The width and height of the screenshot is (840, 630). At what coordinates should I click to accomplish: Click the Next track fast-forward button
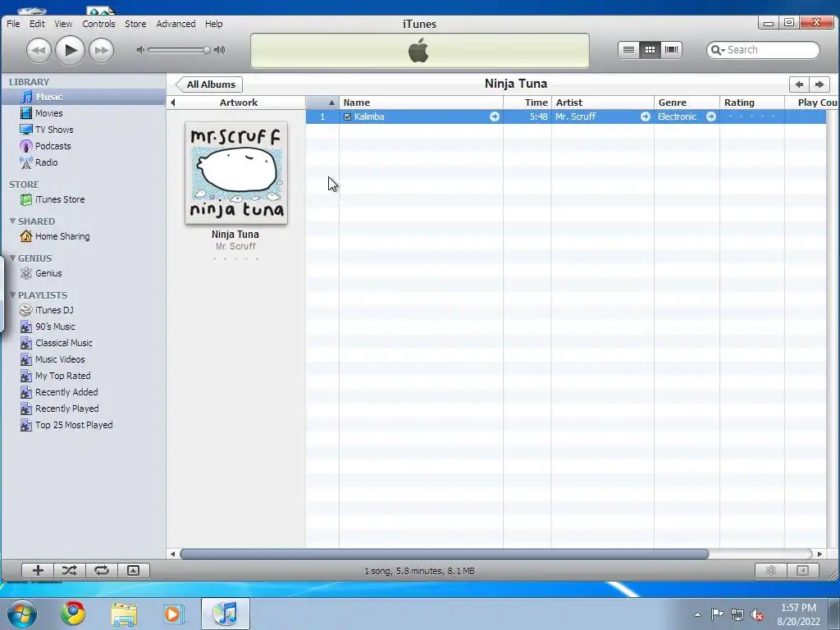point(101,50)
